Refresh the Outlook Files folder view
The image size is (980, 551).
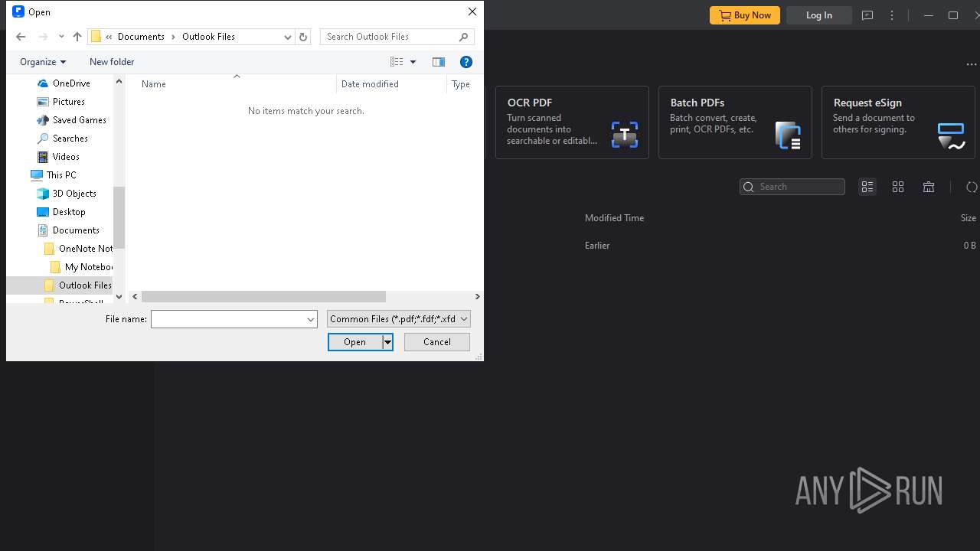303,37
